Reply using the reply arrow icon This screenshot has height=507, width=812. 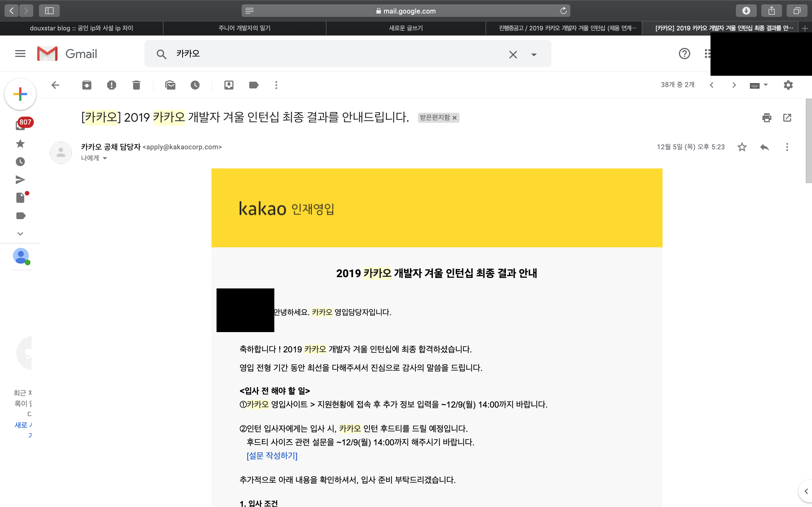click(764, 147)
